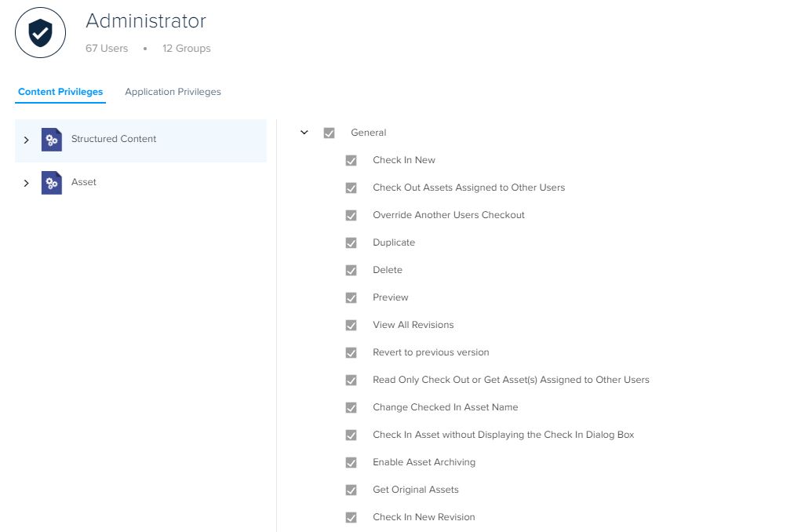This screenshot has height=532, width=794.
Task: Click the Delete label text
Action: coord(388,270)
